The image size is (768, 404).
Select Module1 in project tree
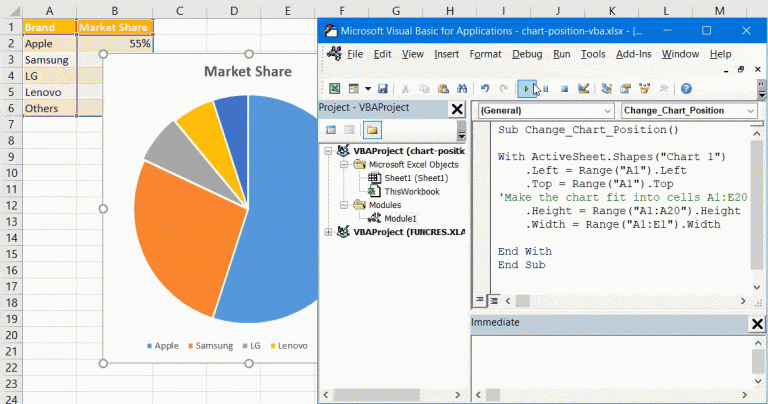[x=400, y=218]
